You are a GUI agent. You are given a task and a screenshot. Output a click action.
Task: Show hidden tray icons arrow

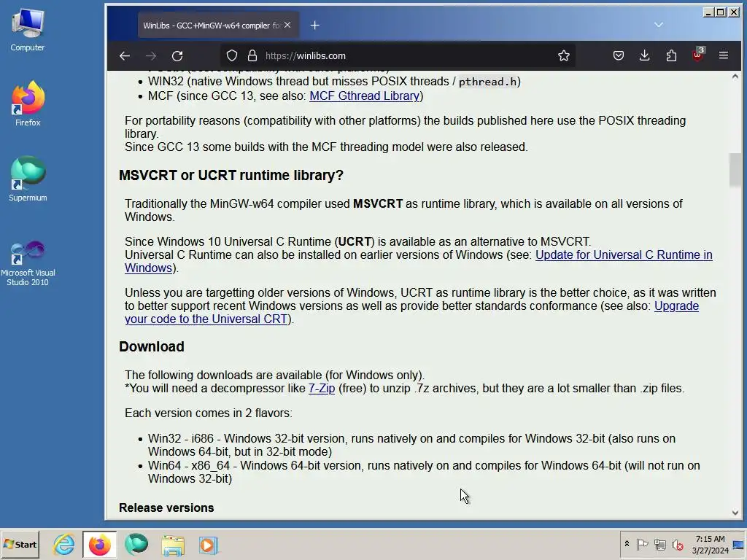click(627, 544)
